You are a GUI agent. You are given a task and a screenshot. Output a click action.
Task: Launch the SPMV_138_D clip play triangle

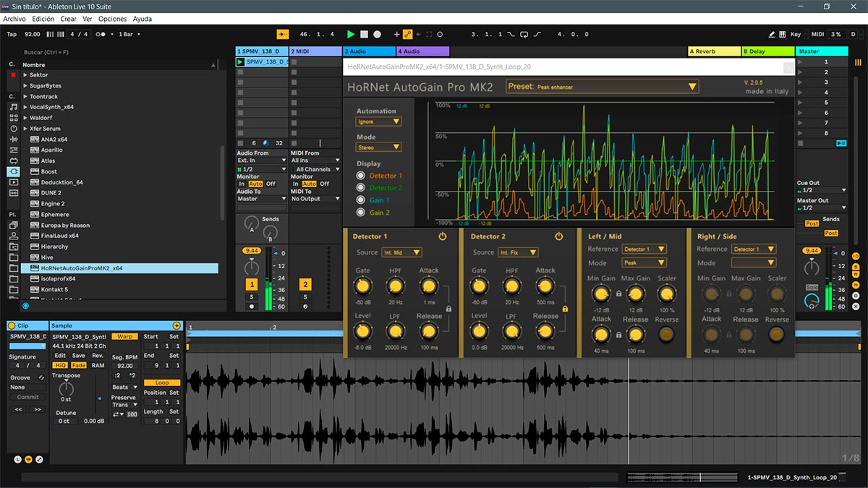click(241, 62)
